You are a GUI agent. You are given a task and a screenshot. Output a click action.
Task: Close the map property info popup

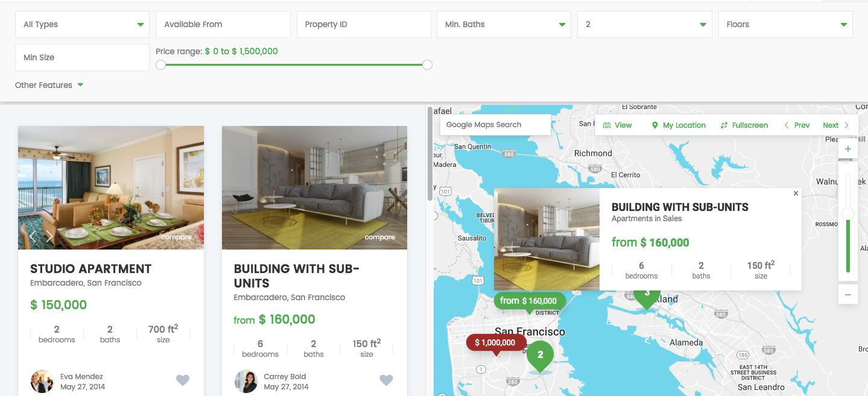(x=796, y=193)
